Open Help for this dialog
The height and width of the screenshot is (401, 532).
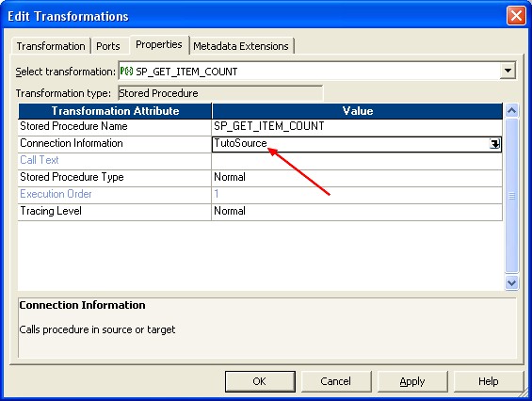click(489, 381)
